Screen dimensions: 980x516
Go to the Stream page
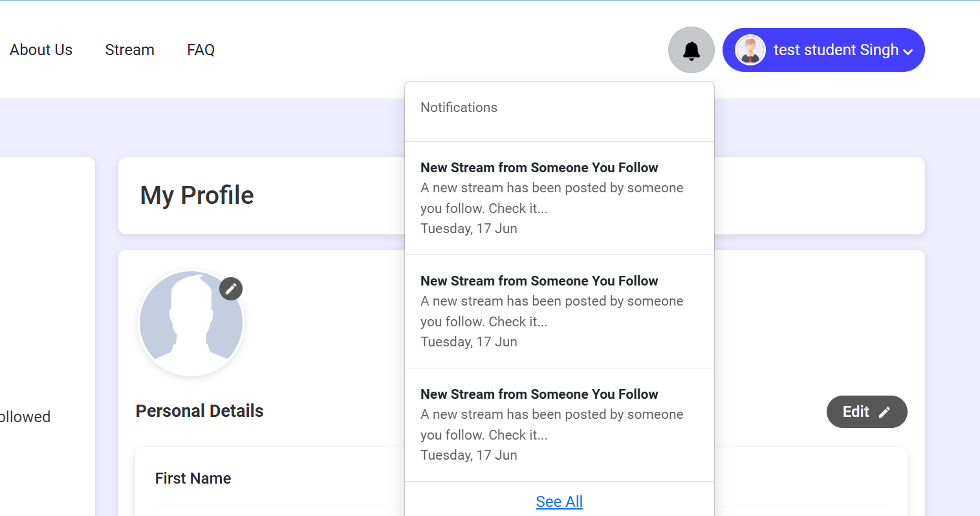pyautogui.click(x=129, y=50)
